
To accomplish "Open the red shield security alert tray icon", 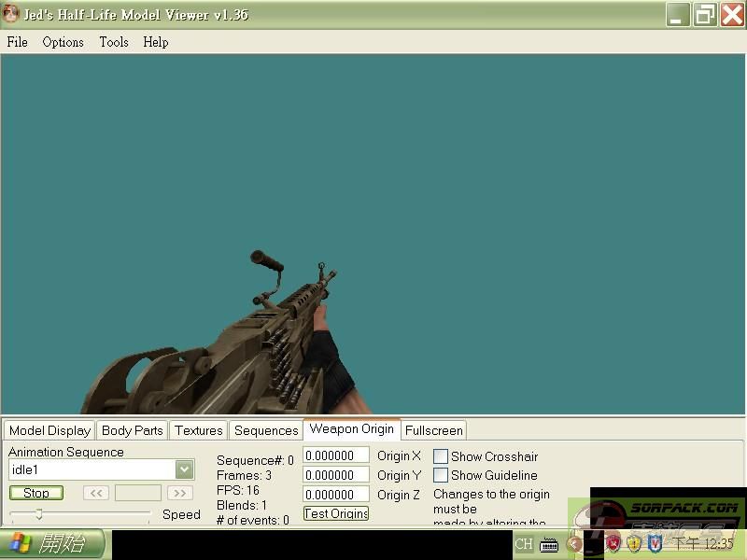I will pyautogui.click(x=613, y=544).
